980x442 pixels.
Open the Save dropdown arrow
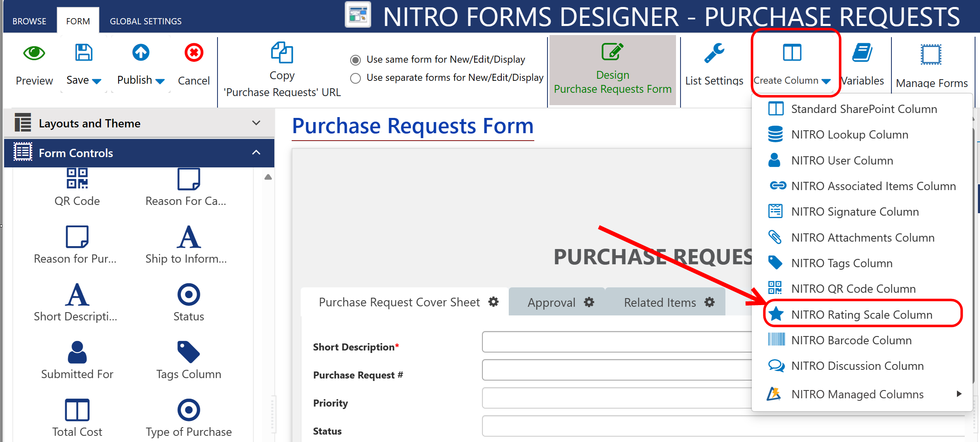[97, 82]
